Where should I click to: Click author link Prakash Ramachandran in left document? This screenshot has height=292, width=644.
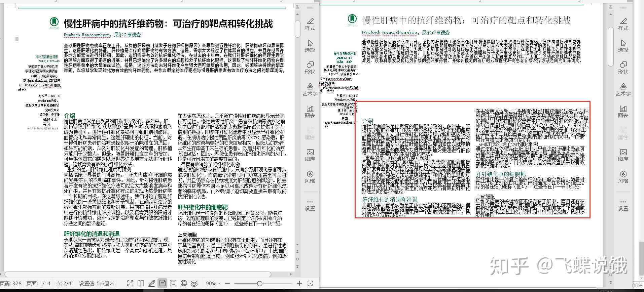87,35
